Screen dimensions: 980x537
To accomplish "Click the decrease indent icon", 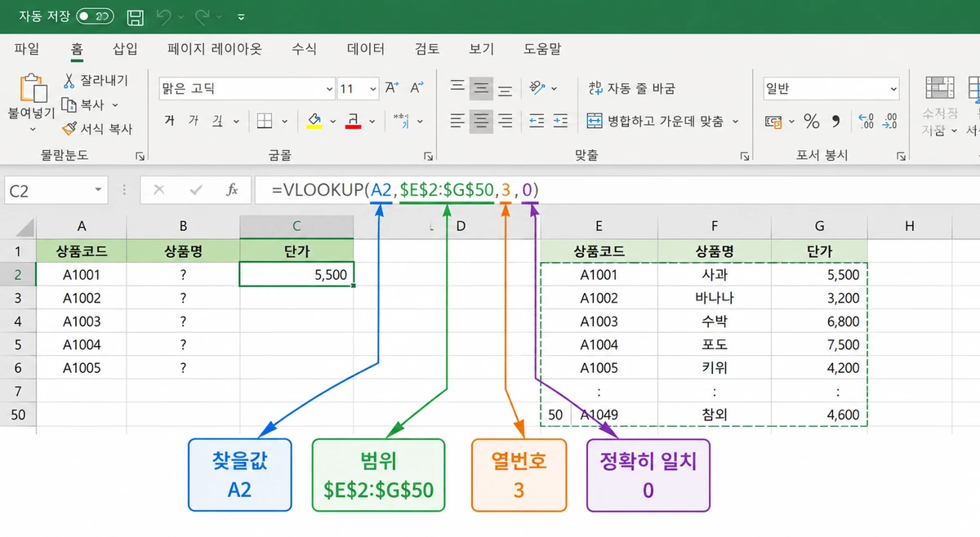I will (537, 121).
